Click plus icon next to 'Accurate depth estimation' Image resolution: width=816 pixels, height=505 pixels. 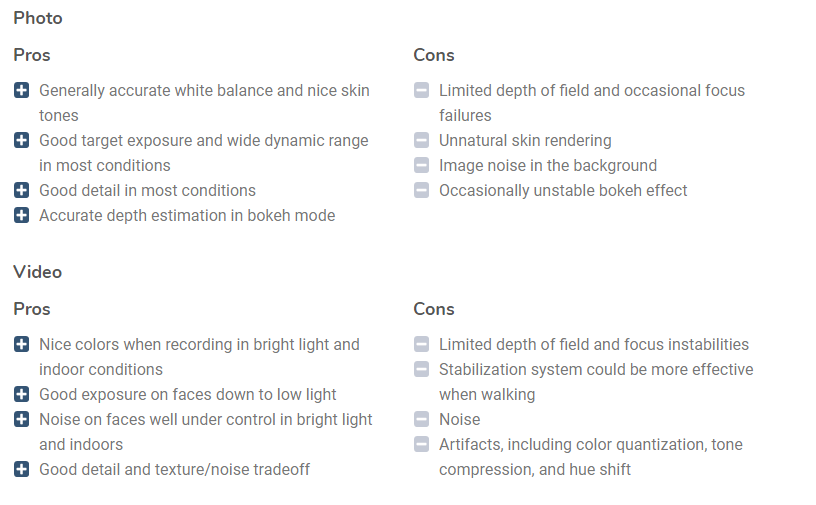(21, 215)
